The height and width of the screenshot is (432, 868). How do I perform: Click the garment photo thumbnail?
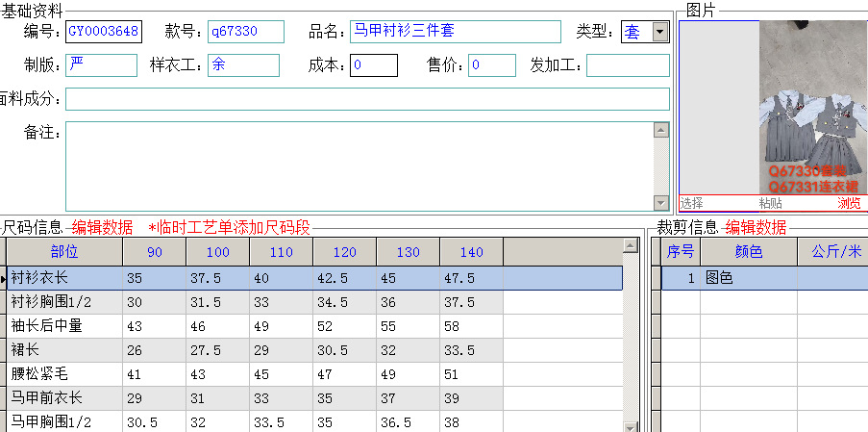(x=812, y=108)
